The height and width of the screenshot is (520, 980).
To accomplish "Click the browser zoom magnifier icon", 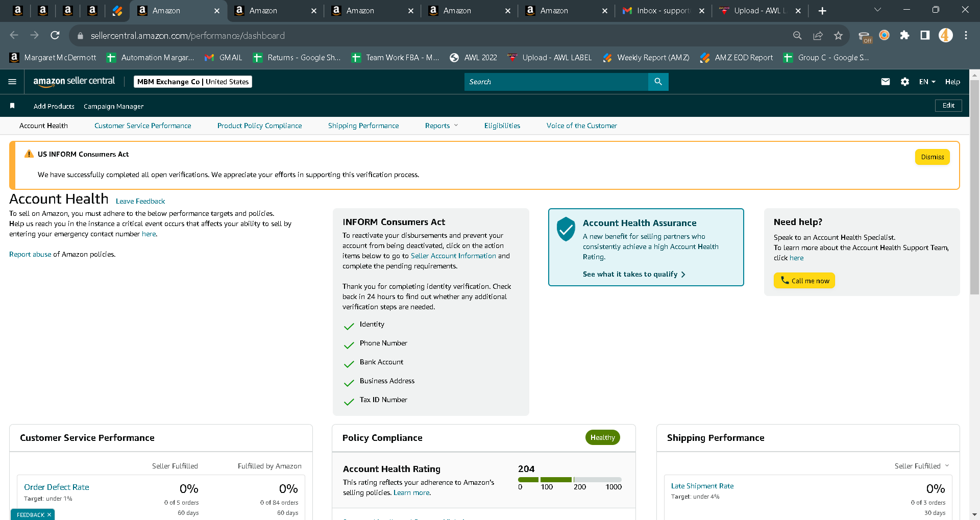I will point(797,35).
